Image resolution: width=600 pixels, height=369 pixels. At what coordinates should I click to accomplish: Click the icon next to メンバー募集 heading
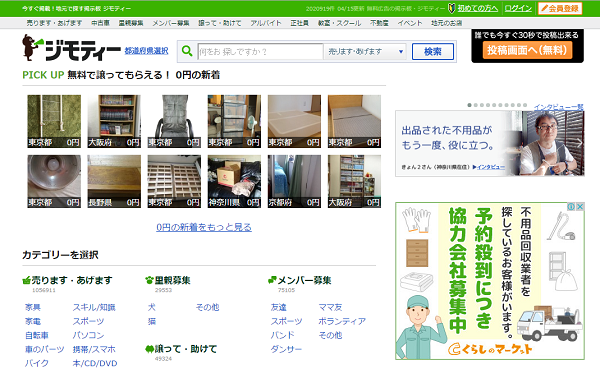(x=272, y=281)
